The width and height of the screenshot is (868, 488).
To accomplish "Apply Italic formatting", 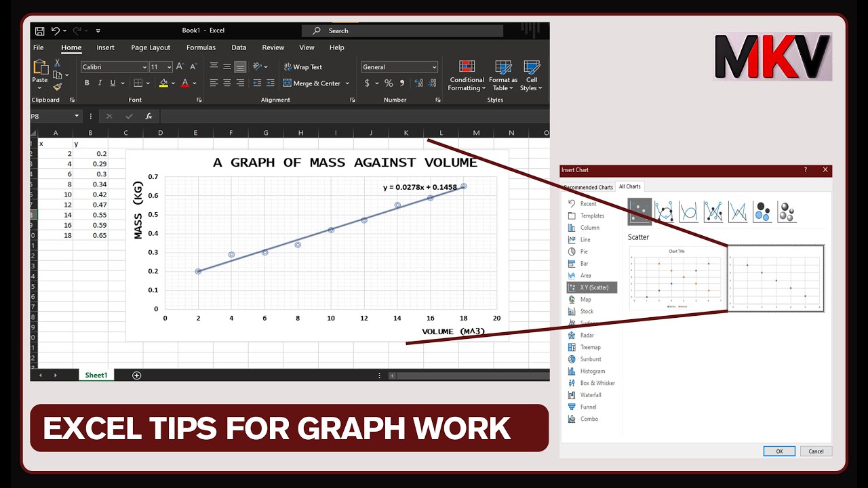I will click(100, 83).
